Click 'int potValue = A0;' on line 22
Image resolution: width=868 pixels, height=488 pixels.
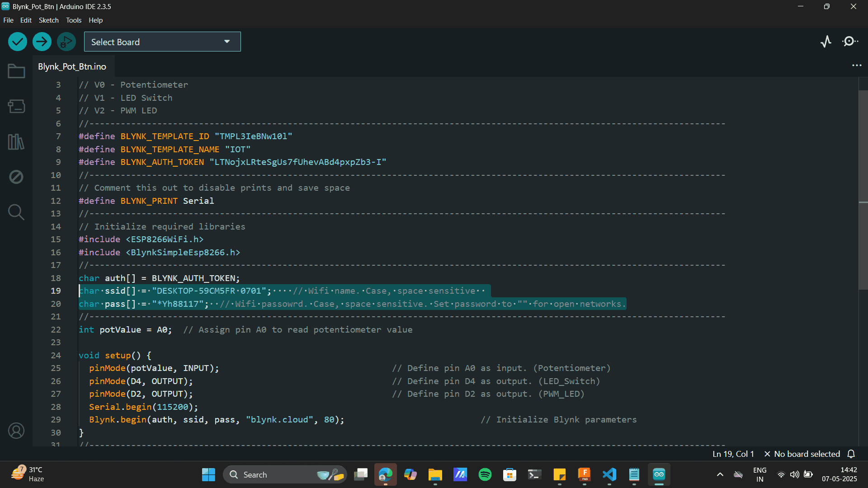click(x=125, y=330)
